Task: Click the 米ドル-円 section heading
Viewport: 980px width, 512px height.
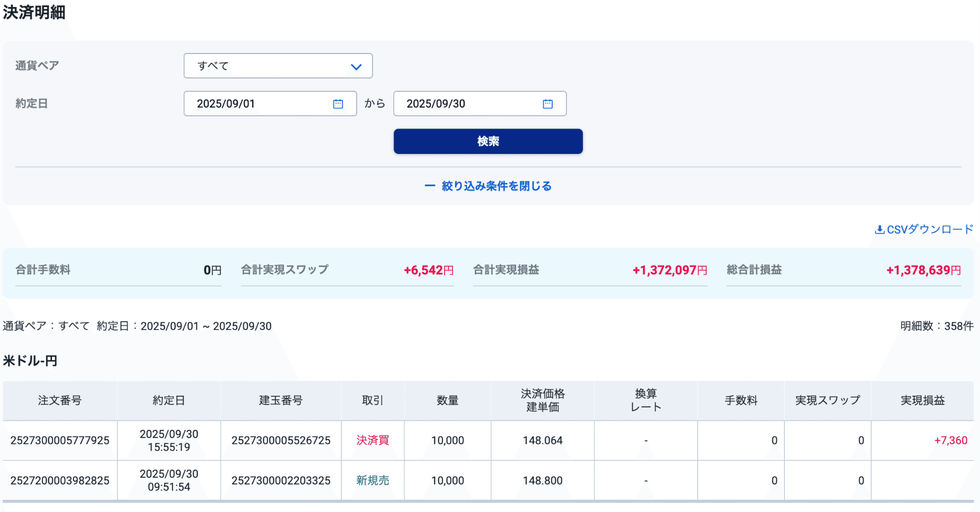Action: coord(30,361)
